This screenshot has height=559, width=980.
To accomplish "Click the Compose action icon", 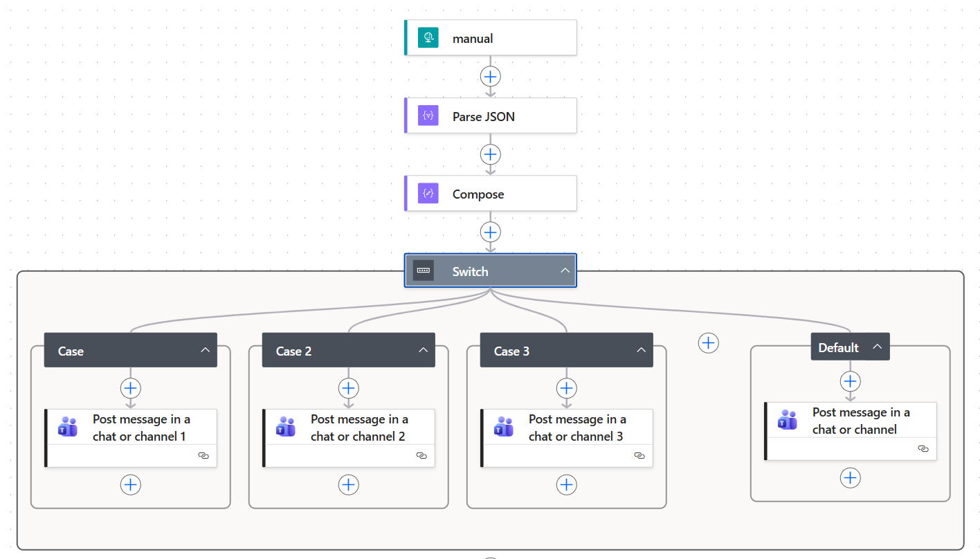I will pos(428,194).
